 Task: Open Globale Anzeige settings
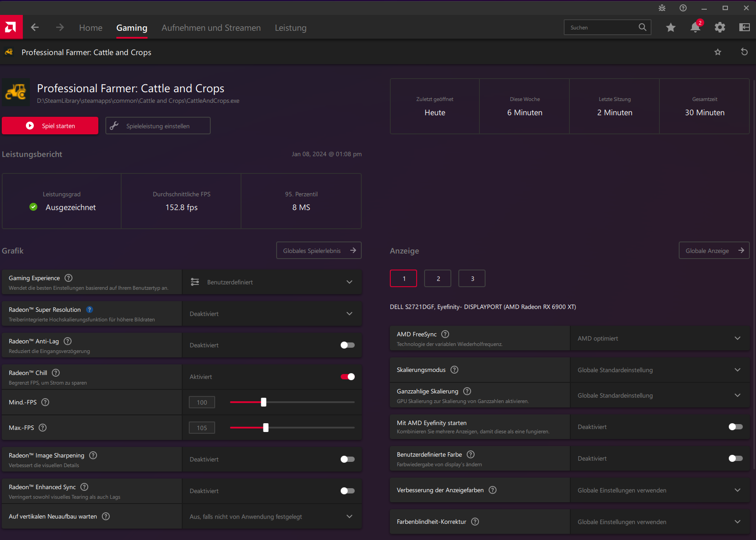[x=714, y=250]
